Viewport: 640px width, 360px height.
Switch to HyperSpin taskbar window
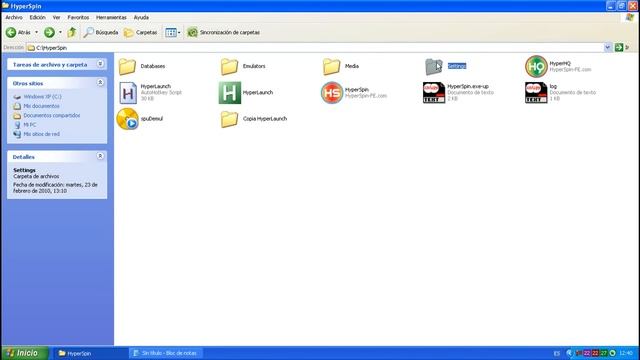click(x=90, y=353)
